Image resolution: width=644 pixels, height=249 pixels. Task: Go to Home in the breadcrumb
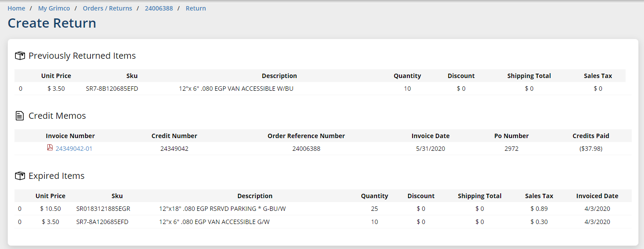pos(16,8)
